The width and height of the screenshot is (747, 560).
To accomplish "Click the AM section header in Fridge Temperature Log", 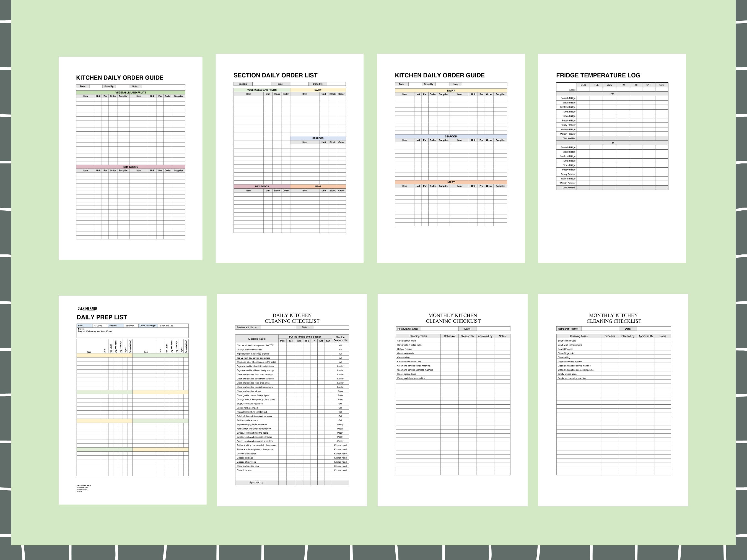I will click(x=612, y=93).
